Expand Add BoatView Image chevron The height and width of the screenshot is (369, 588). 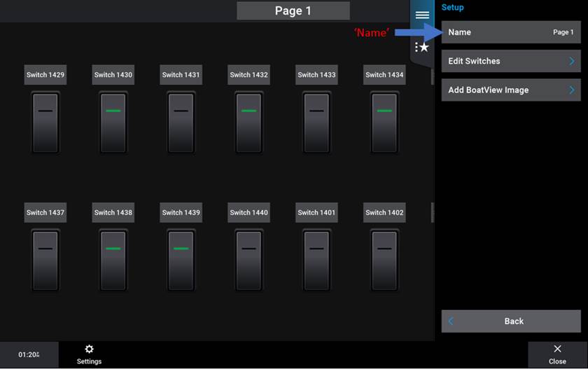(x=571, y=90)
